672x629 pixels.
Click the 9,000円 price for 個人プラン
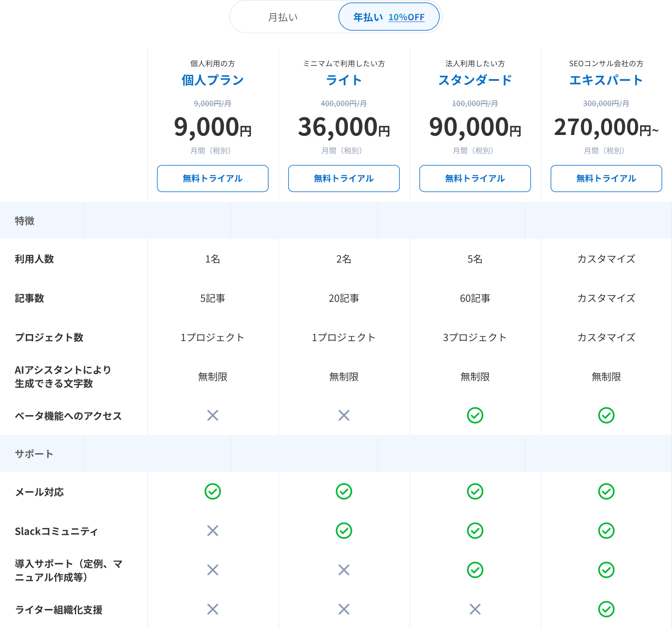tap(213, 127)
